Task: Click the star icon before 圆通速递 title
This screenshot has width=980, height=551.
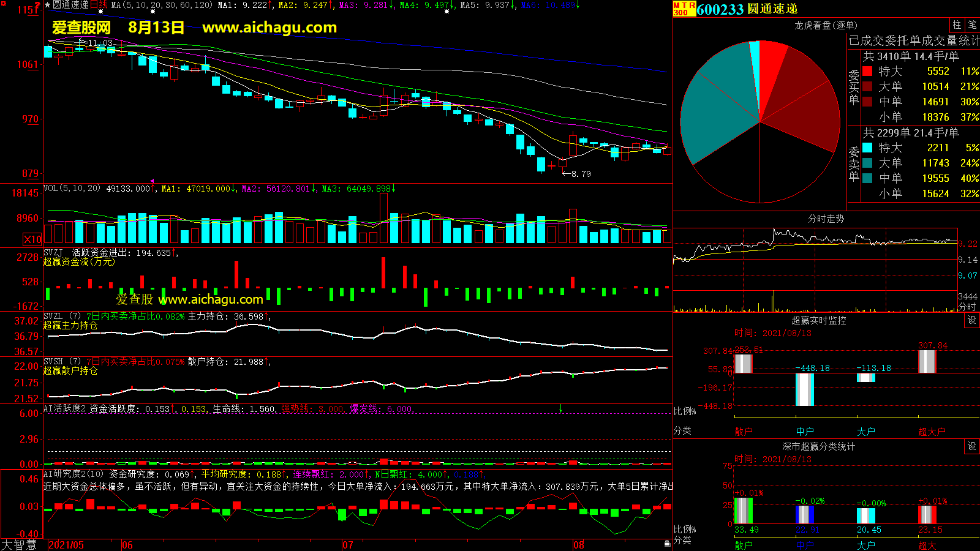Action: 47,5
